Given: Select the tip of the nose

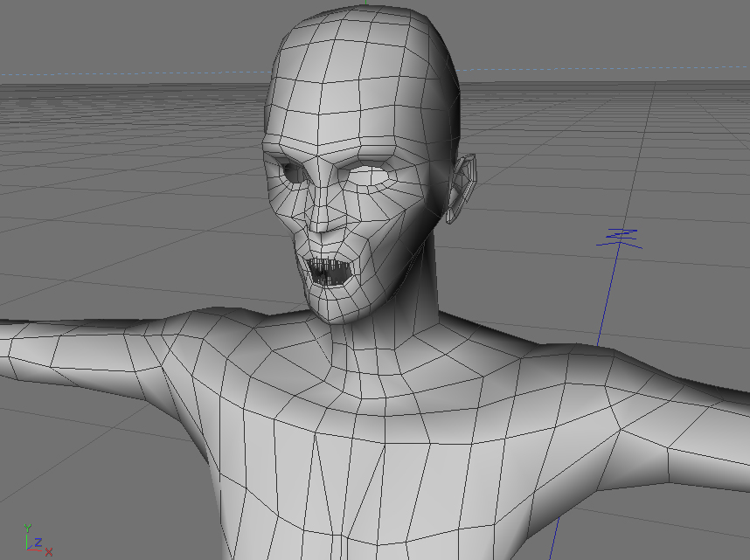Looking at the screenshot, I should (x=326, y=225).
